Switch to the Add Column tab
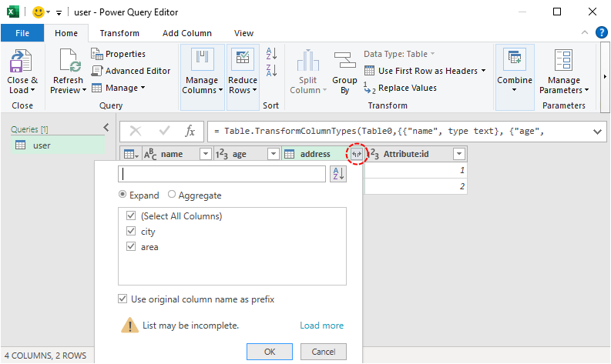The image size is (611, 364). coord(187,33)
